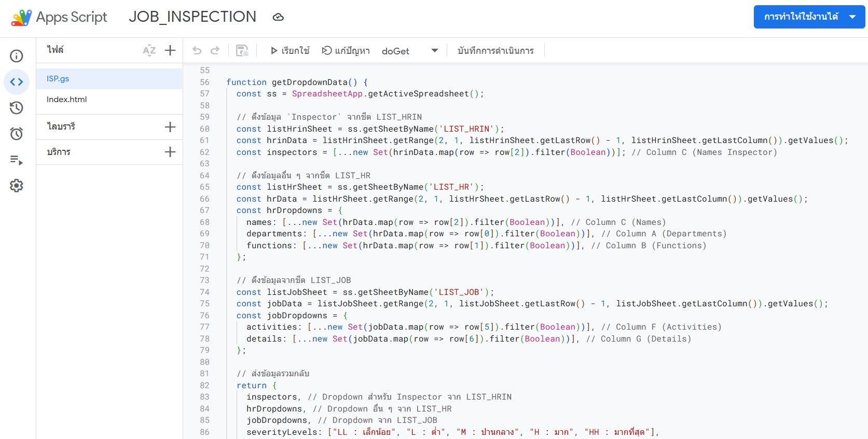
Task: Open the Overview info icon in sidebar
Action: [x=17, y=56]
